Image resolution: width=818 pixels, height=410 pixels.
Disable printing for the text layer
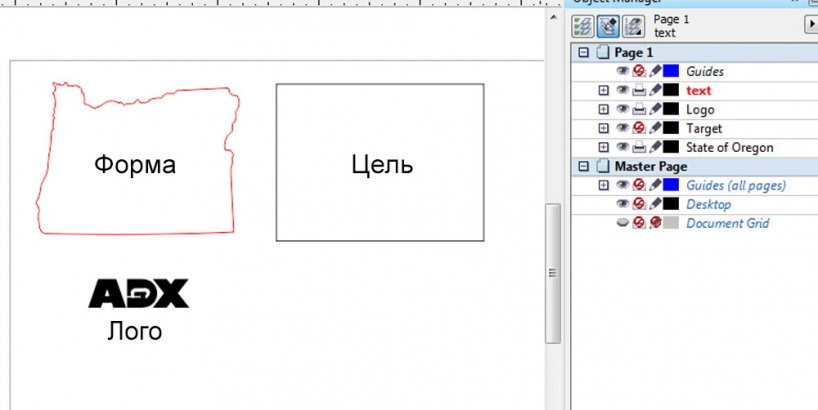639,90
